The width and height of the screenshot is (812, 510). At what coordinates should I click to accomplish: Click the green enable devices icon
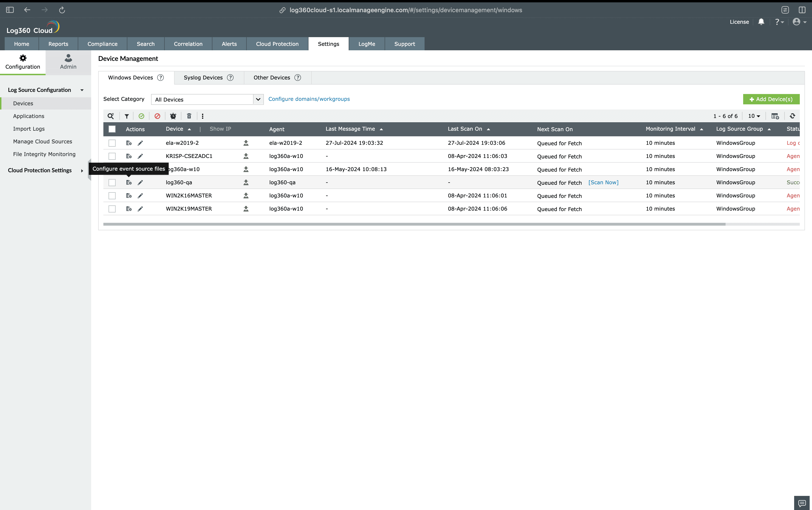141,116
